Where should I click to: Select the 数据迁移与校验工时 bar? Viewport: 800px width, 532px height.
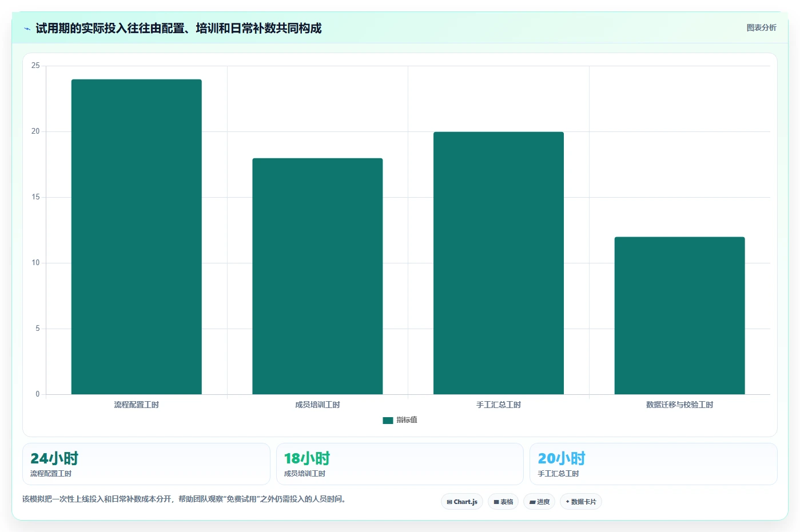[x=679, y=315]
